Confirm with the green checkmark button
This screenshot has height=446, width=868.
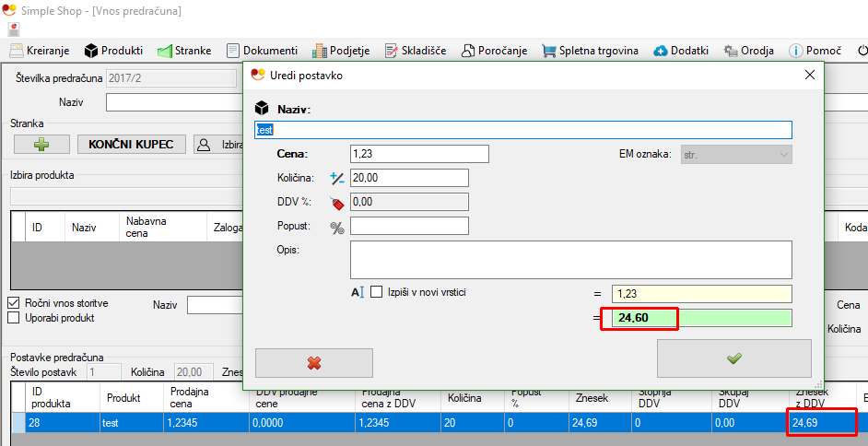(733, 358)
